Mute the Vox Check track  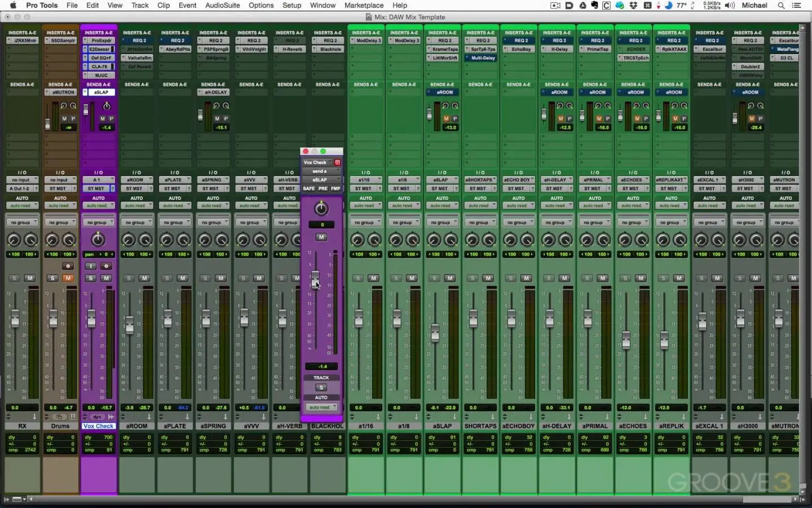coord(106,278)
